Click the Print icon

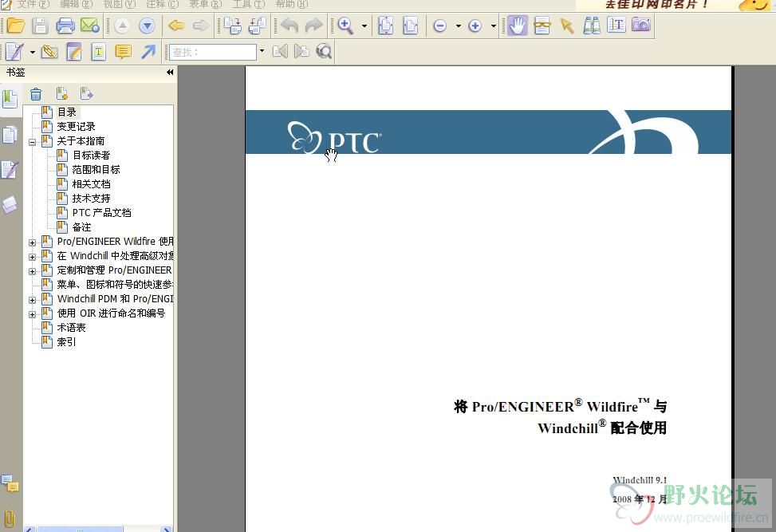pyautogui.click(x=65, y=26)
